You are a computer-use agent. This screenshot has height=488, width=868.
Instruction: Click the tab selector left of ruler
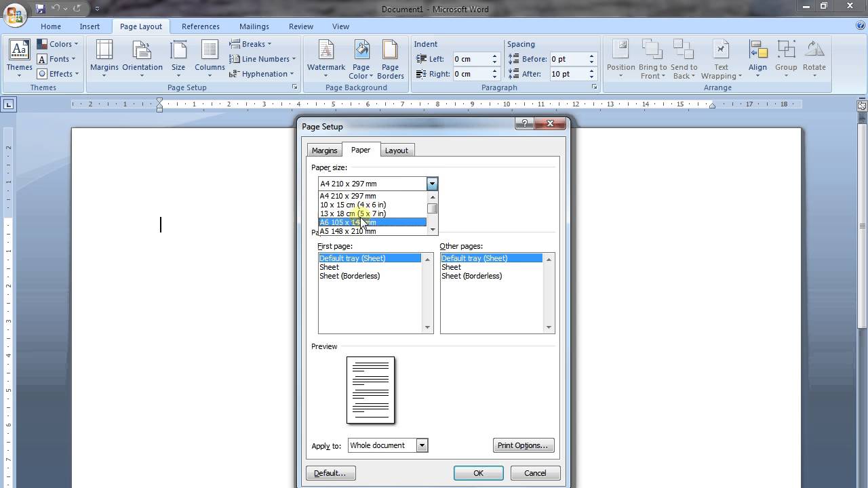point(8,104)
